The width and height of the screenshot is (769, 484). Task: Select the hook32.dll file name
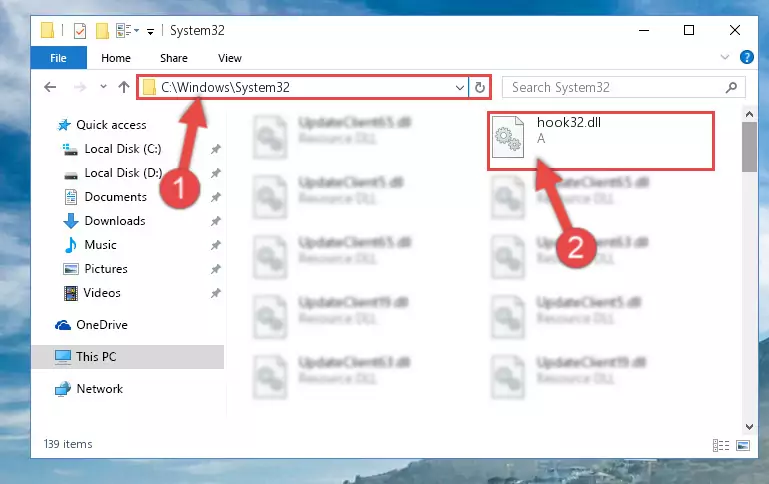[569, 122]
